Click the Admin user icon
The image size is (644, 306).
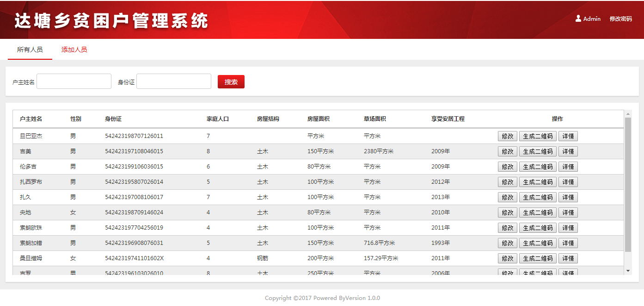click(x=578, y=19)
